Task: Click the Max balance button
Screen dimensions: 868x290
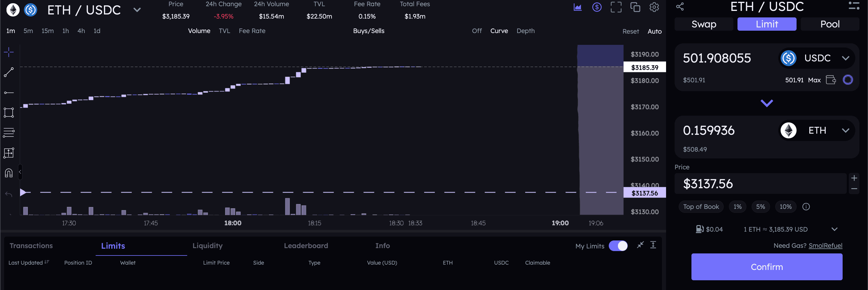Action: (x=814, y=80)
